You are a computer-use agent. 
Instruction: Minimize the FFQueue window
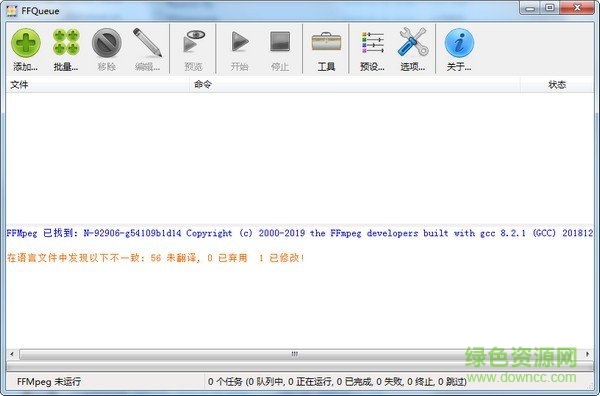(530, 8)
